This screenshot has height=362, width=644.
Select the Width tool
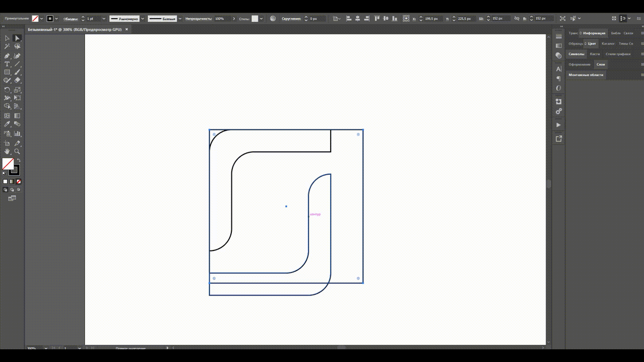click(7, 98)
